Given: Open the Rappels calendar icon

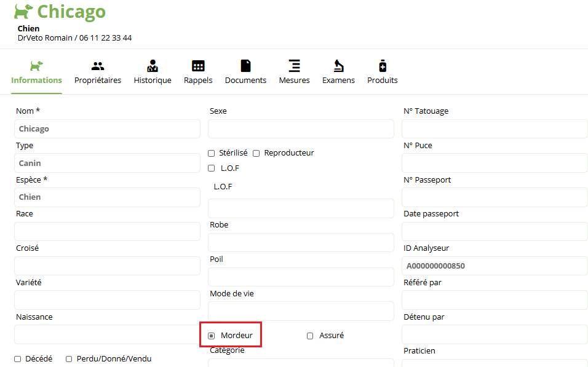Looking at the screenshot, I should tap(198, 66).
